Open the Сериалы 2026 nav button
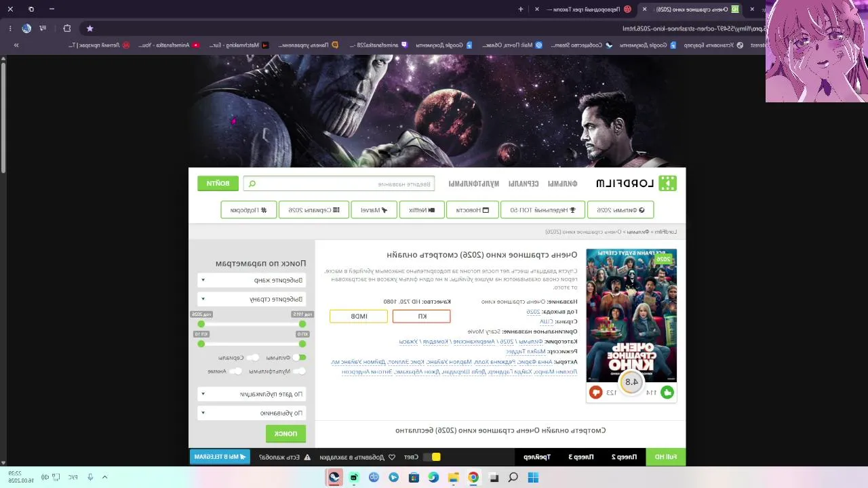Viewport: 868px width, 488px height. tap(314, 210)
